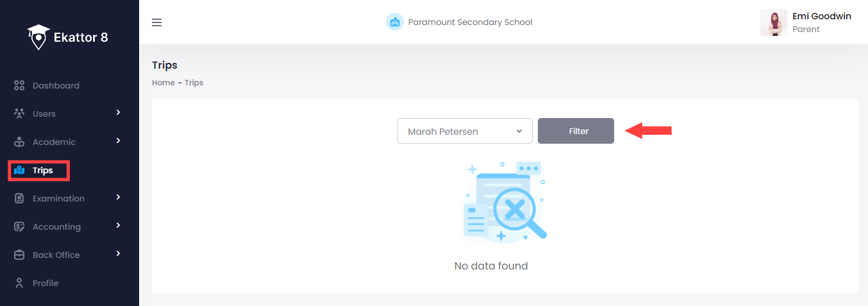Expand the Examination submenu chevron

(x=118, y=198)
